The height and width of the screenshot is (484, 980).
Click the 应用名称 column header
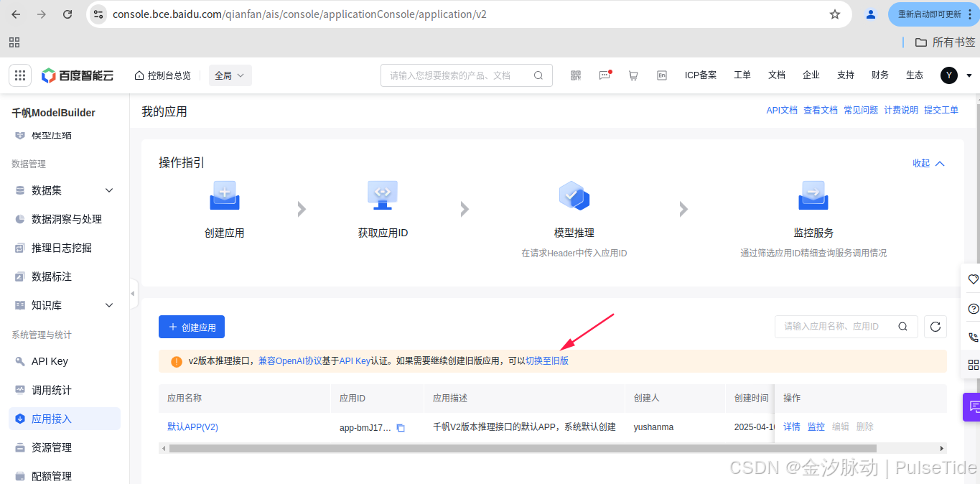(185, 398)
